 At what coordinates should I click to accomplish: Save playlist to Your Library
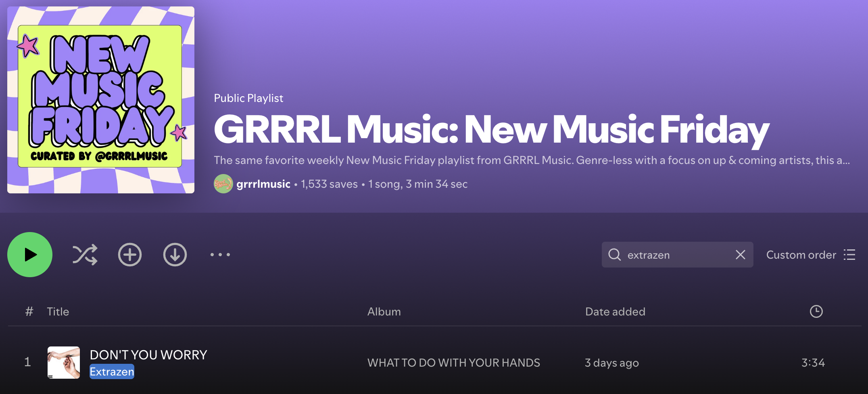pyautogui.click(x=130, y=255)
